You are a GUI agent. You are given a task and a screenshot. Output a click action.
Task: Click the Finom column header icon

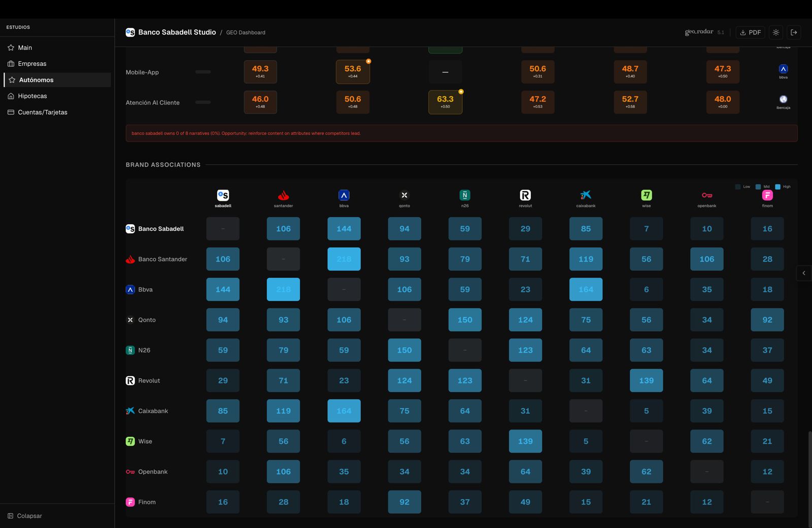767,195
